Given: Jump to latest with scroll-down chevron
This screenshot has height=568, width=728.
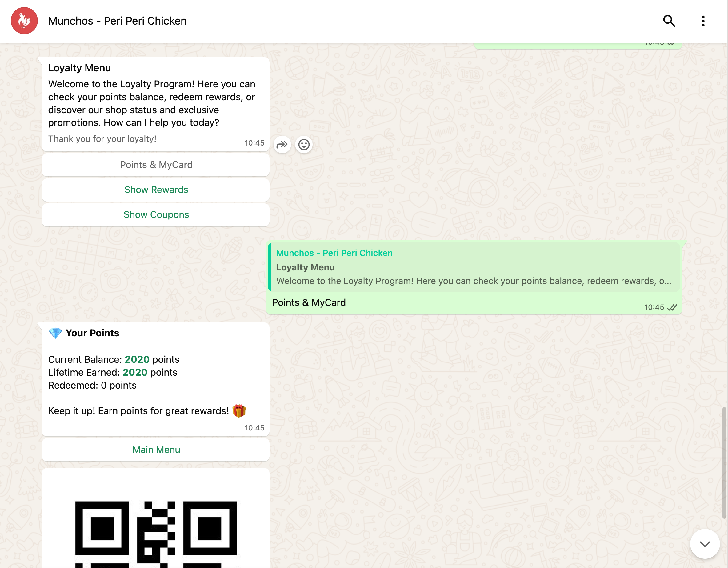Looking at the screenshot, I should tap(704, 544).
